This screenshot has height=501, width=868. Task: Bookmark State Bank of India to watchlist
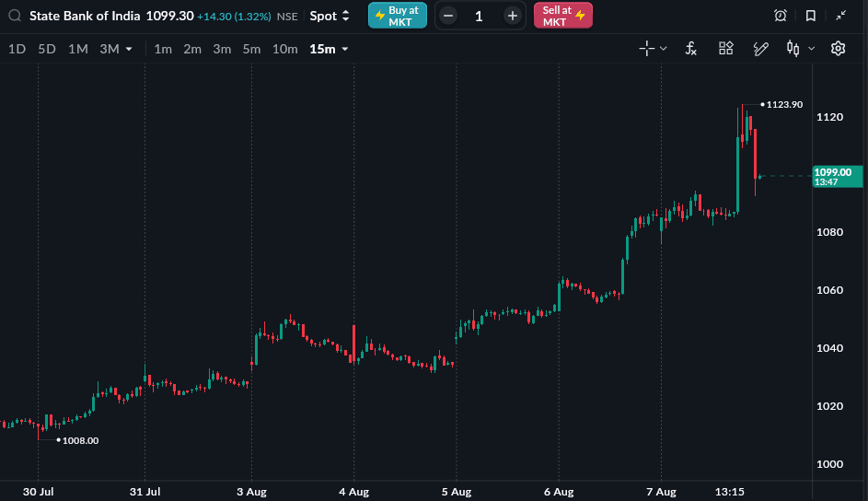click(810, 16)
